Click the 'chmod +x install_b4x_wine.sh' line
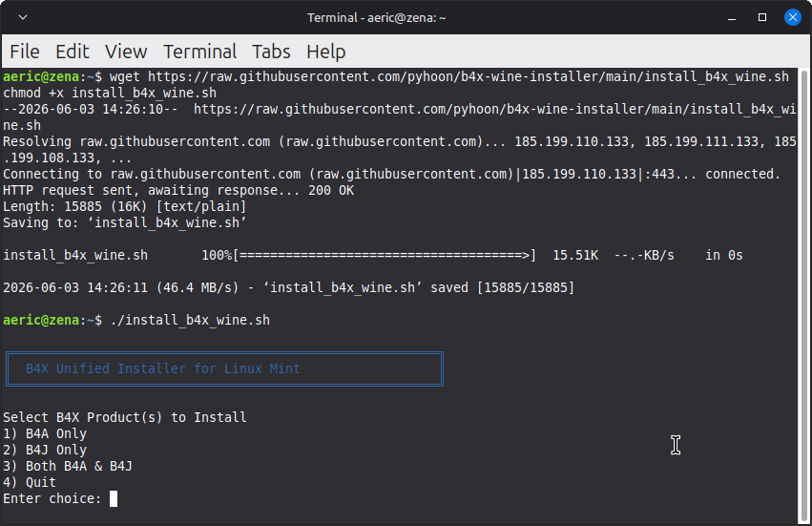Viewport: 812px width, 526px height. (x=110, y=93)
